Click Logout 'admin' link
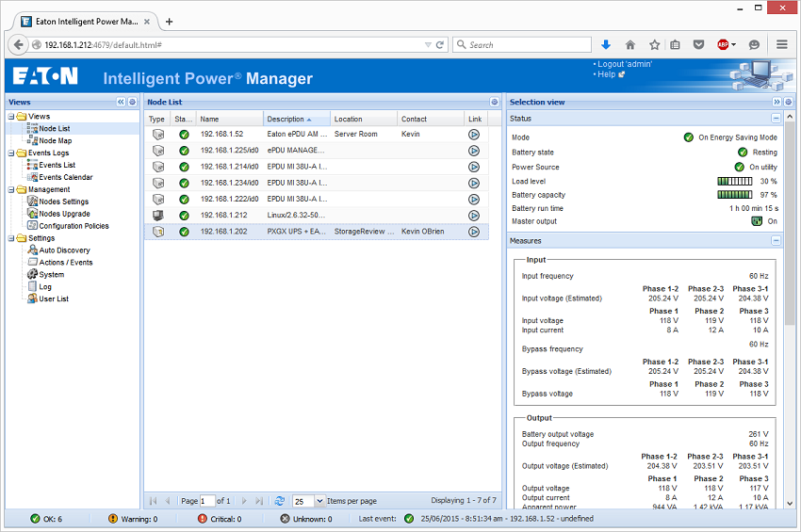801x532 pixels. (625, 64)
